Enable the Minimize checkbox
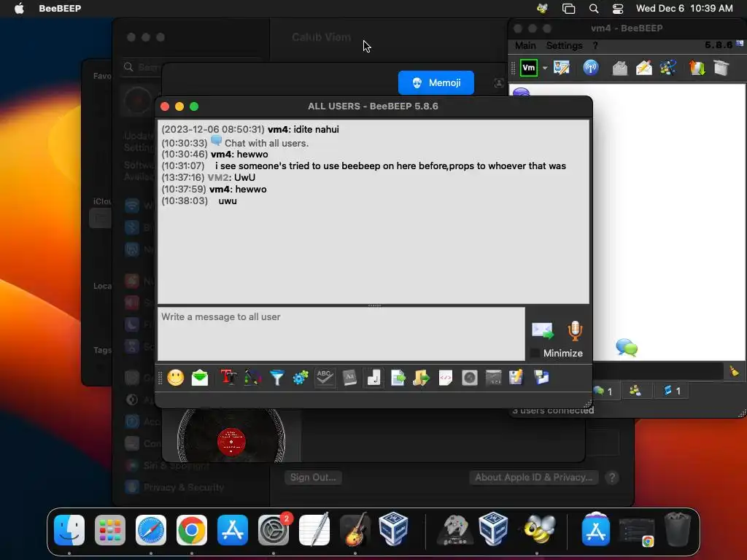The image size is (747, 560). 535,353
